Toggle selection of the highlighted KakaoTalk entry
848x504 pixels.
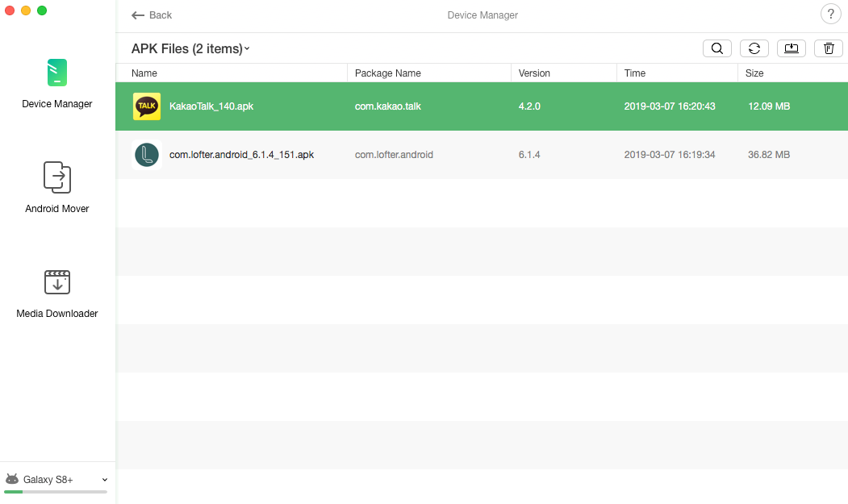pos(323,106)
